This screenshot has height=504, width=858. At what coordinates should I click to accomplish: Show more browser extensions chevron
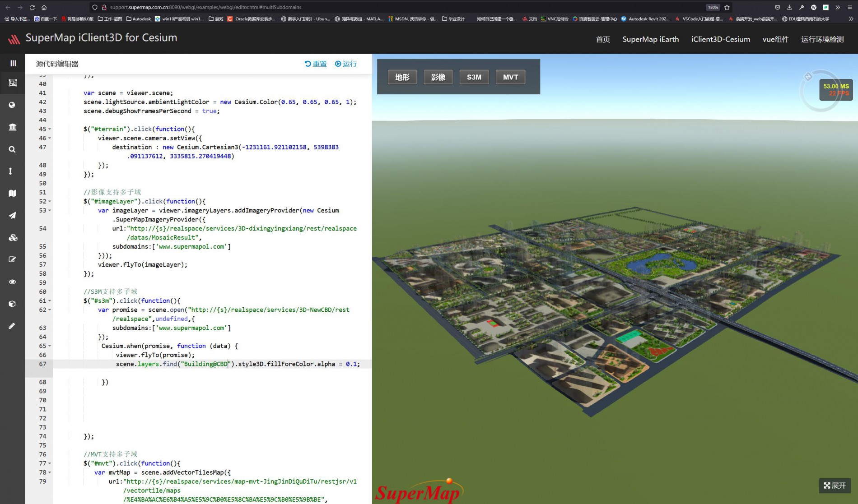click(838, 7)
